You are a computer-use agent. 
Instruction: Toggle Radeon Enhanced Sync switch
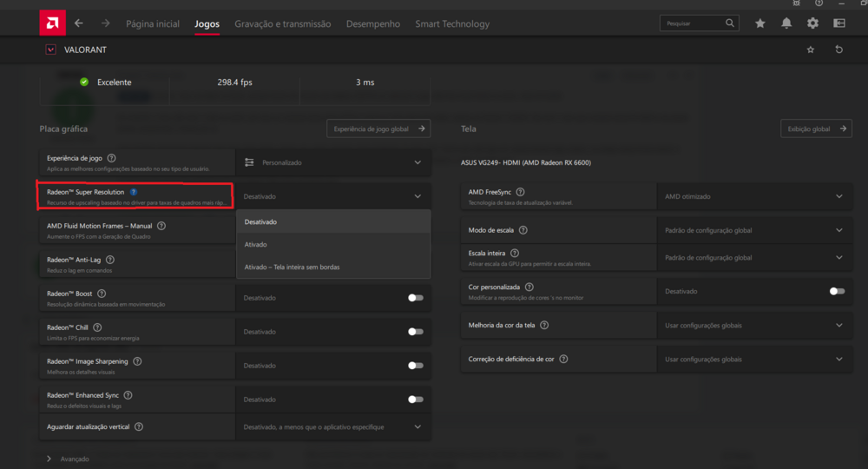[416, 400]
